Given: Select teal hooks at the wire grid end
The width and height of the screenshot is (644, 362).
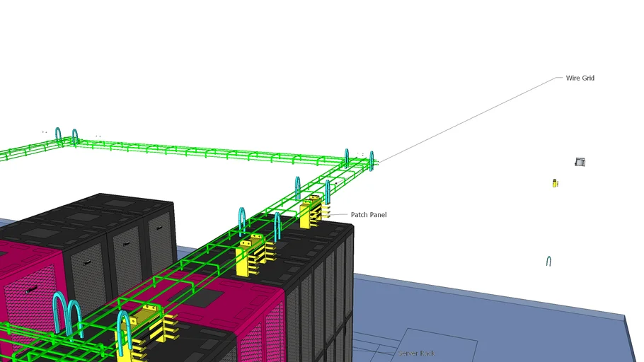Looking at the screenshot, I should (x=359, y=160).
